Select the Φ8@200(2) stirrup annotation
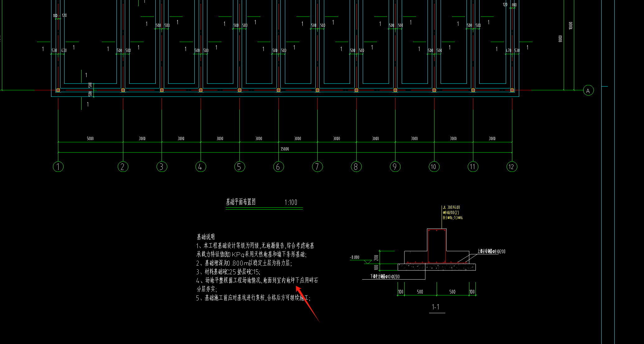The height and width of the screenshot is (344, 644). click(451, 212)
